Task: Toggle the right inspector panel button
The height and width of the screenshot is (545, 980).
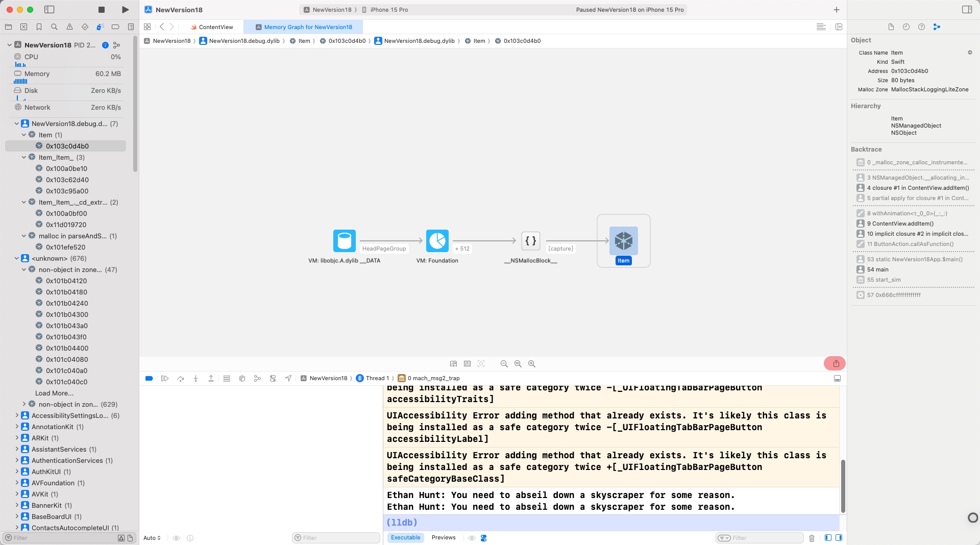Action: pyautogui.click(x=967, y=10)
